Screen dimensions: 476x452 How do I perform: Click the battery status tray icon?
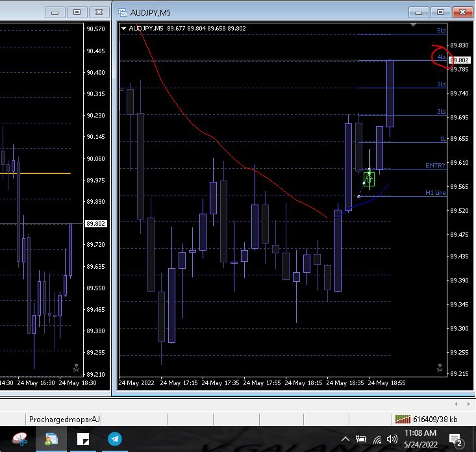pyautogui.click(x=361, y=440)
